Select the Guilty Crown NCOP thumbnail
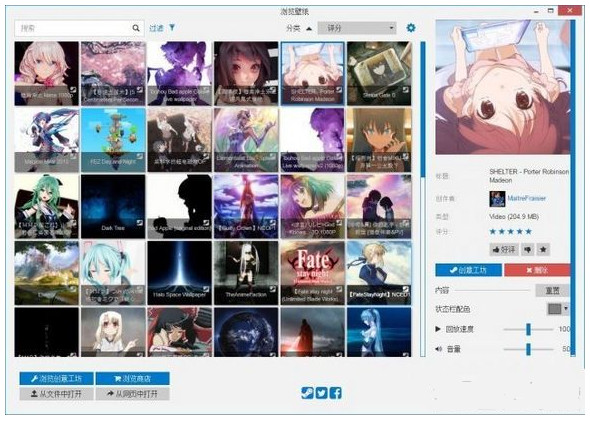The height and width of the screenshot is (422, 590). pyautogui.click(x=246, y=206)
